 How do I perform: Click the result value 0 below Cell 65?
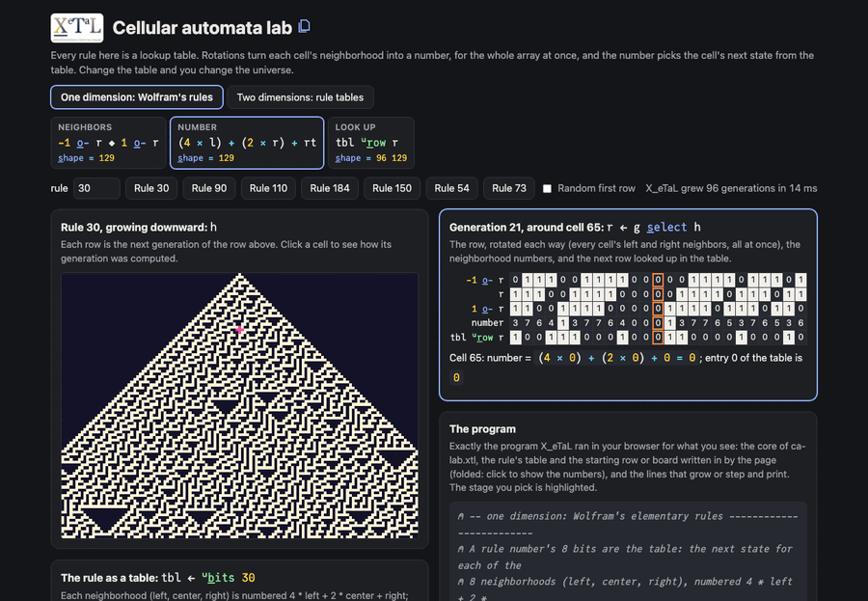pyautogui.click(x=456, y=378)
